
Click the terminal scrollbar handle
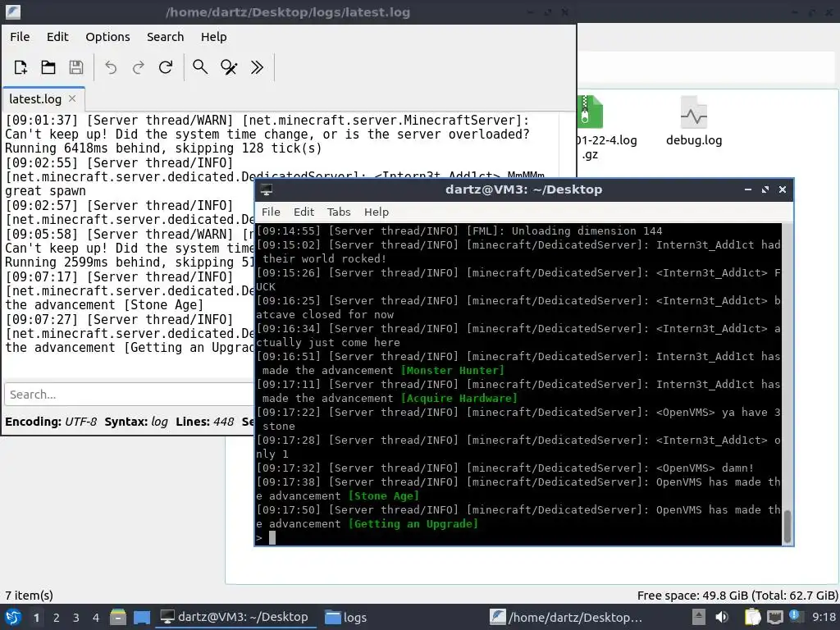(x=787, y=527)
